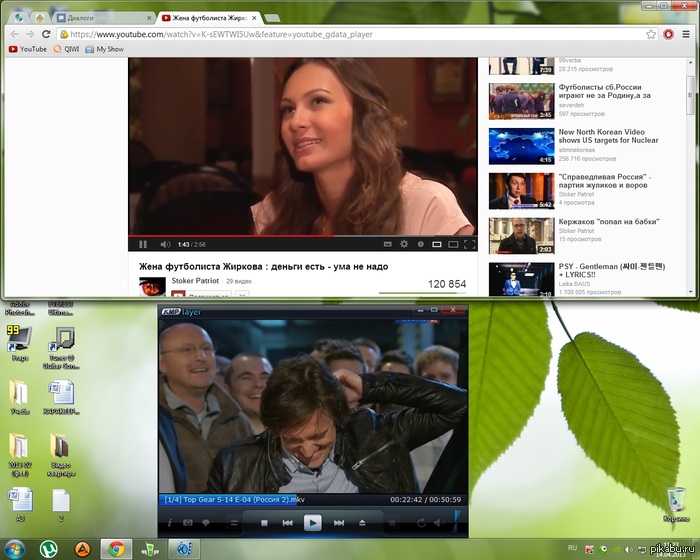Open 'New North Korean Video' thumbnail

[x=521, y=146]
